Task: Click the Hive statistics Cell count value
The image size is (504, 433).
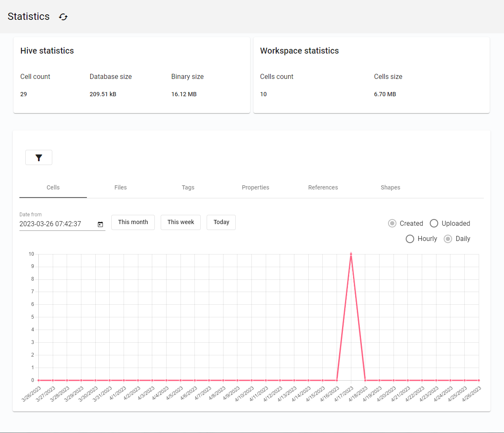Action: pyautogui.click(x=23, y=94)
